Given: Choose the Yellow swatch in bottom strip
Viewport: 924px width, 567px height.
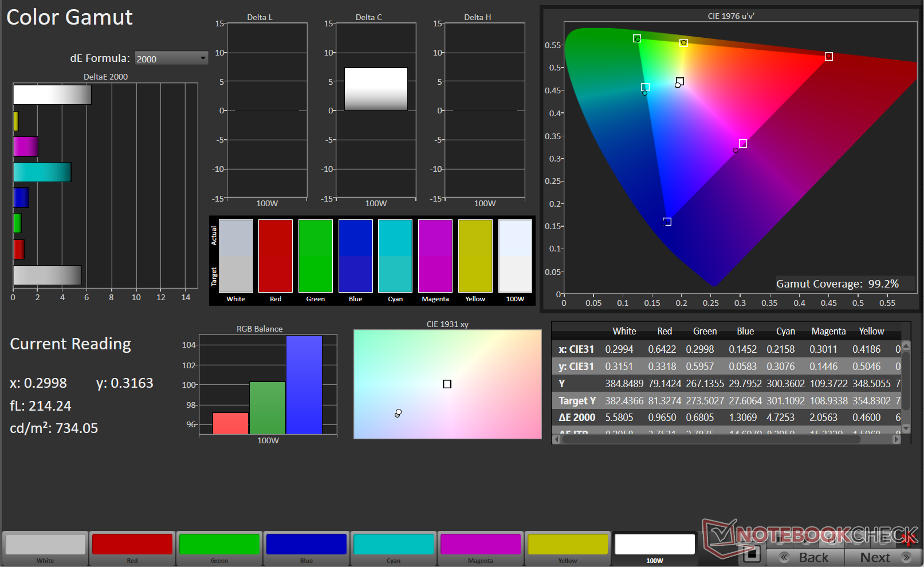Looking at the screenshot, I should point(568,545).
